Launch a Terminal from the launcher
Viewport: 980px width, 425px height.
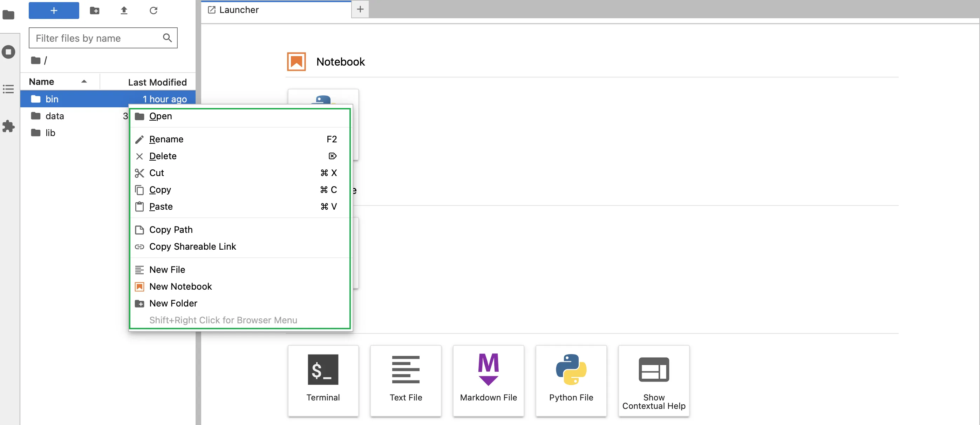324,381
